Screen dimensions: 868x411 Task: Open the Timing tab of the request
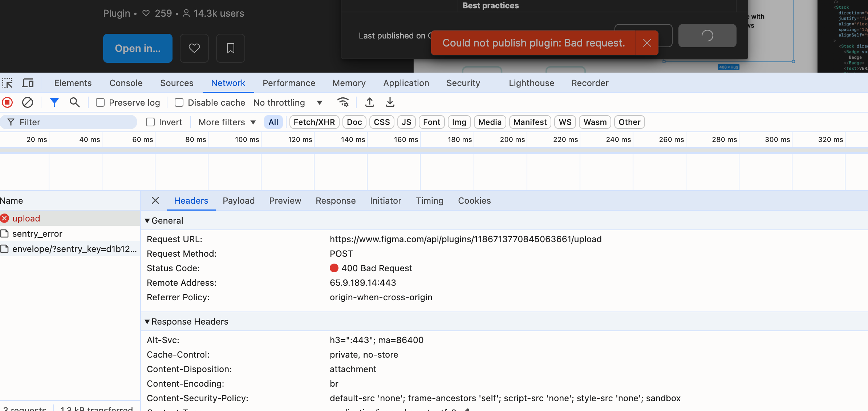click(x=430, y=201)
